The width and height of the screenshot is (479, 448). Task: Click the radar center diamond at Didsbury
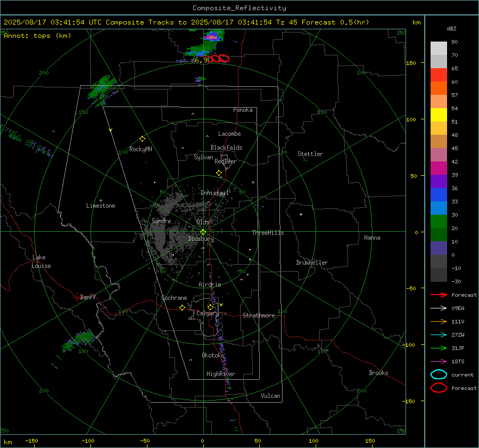pos(203,232)
